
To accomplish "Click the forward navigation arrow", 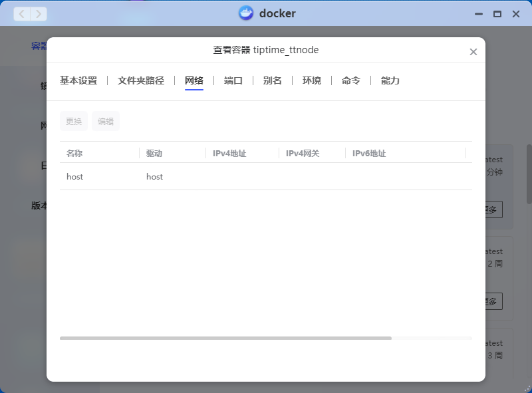I will pyautogui.click(x=39, y=13).
